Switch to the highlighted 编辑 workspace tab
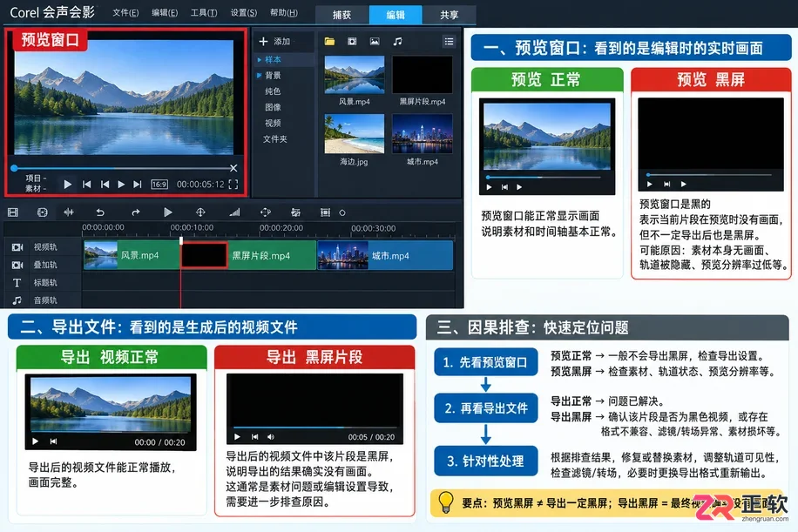 [396, 15]
